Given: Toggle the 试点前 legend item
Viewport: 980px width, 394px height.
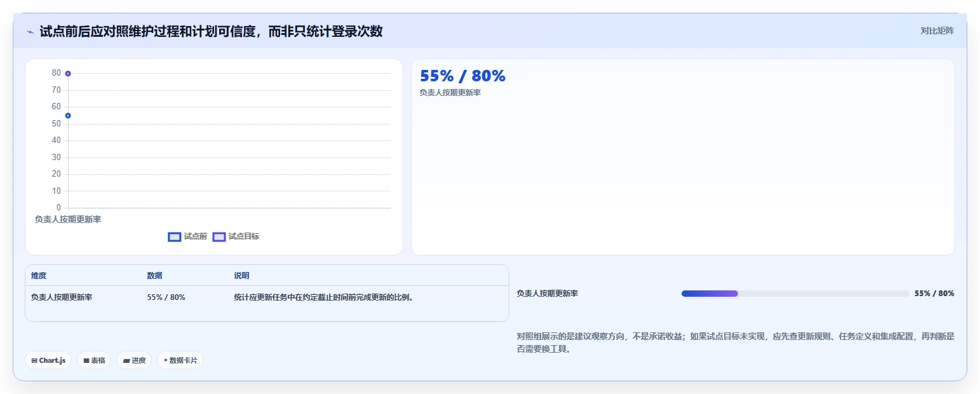Looking at the screenshot, I should pyautogui.click(x=187, y=236).
